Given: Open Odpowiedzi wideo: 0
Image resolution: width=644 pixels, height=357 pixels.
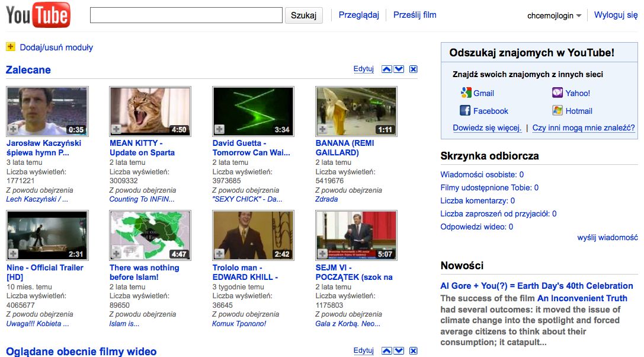Looking at the screenshot, I should pyautogui.click(x=477, y=227).
